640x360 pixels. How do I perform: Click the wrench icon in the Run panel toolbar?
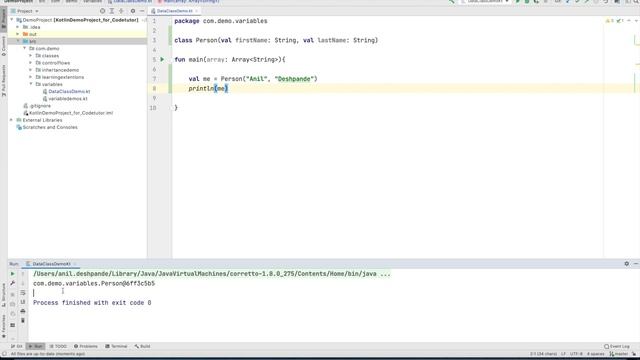(x=13, y=283)
